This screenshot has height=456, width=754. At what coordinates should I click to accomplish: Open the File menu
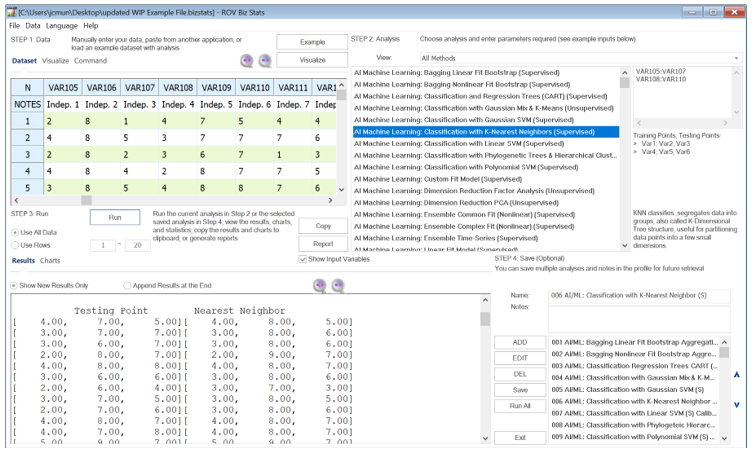point(14,25)
